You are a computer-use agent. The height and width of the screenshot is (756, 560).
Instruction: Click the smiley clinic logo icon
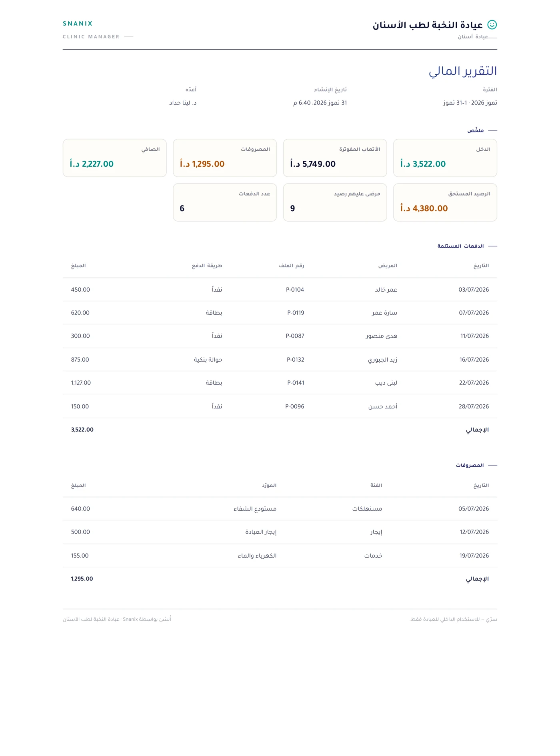click(x=492, y=25)
